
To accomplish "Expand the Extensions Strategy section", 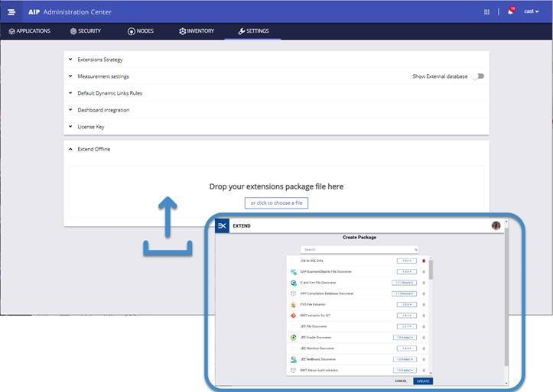I will tap(99, 60).
